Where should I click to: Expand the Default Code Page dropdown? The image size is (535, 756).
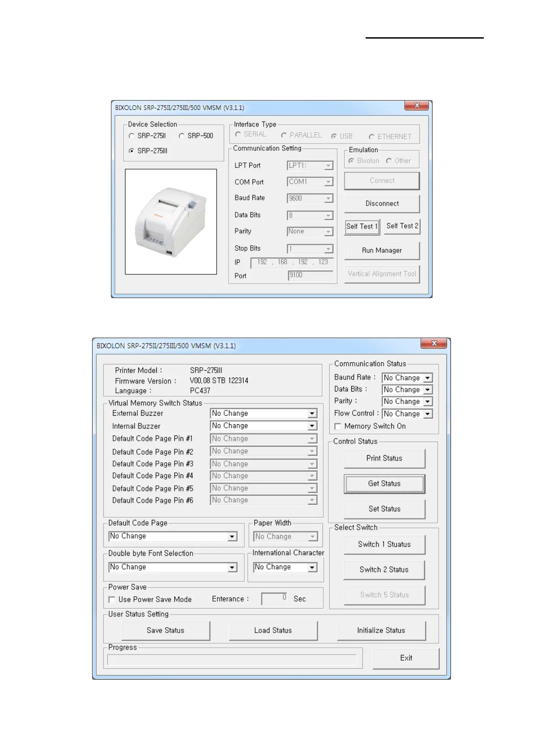click(173, 536)
